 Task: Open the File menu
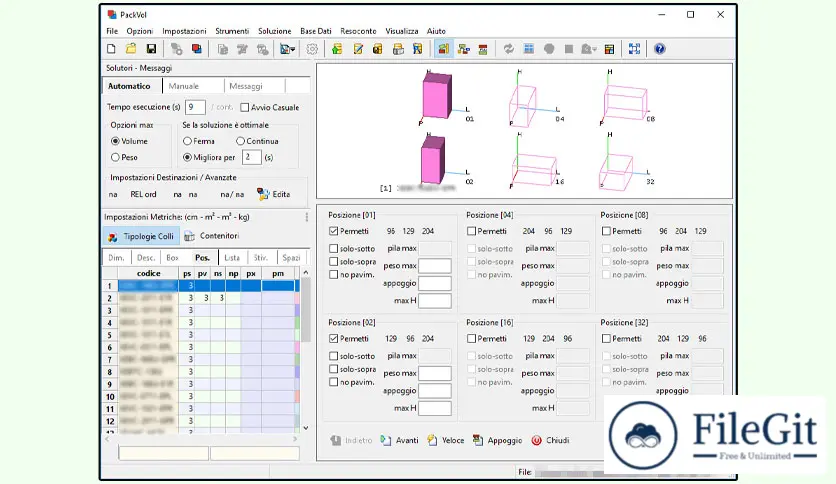[x=112, y=31]
